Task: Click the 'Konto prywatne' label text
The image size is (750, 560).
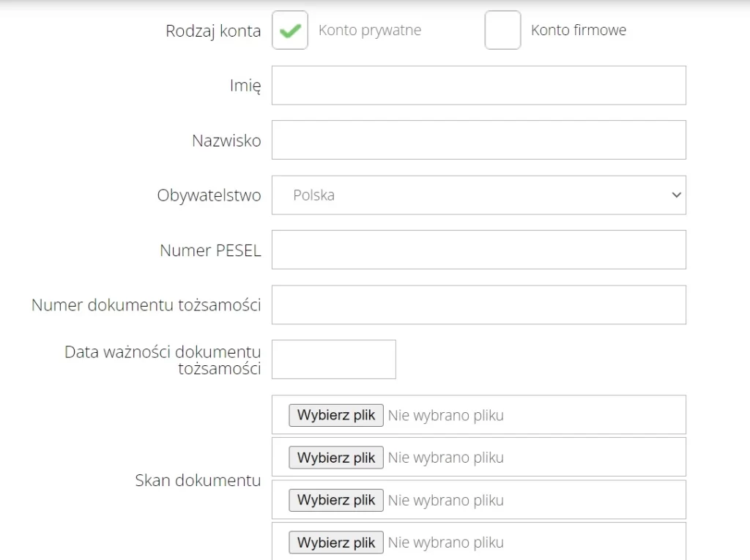Action: pyautogui.click(x=370, y=31)
